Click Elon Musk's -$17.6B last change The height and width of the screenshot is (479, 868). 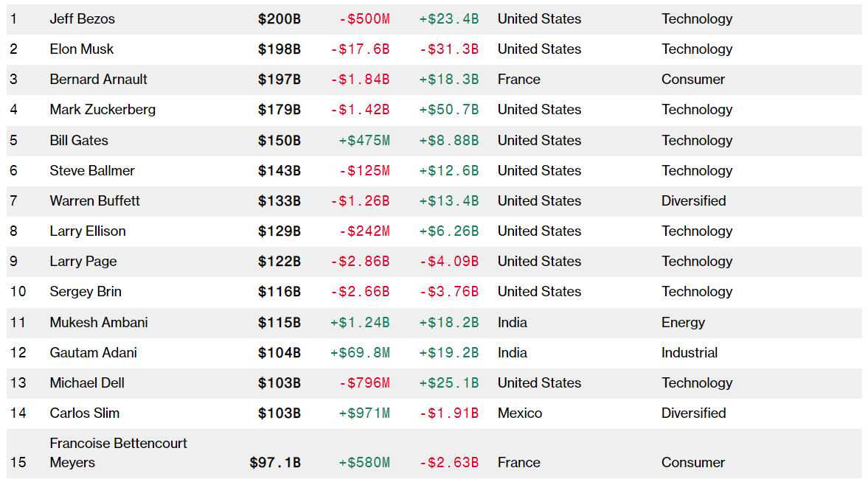coord(360,49)
